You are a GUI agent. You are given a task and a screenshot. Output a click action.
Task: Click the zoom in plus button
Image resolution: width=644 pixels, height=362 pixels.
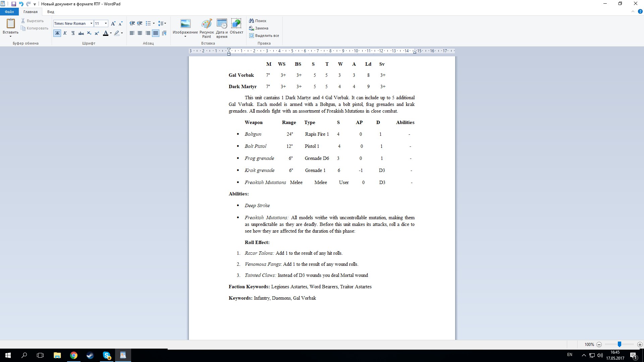pyautogui.click(x=640, y=344)
